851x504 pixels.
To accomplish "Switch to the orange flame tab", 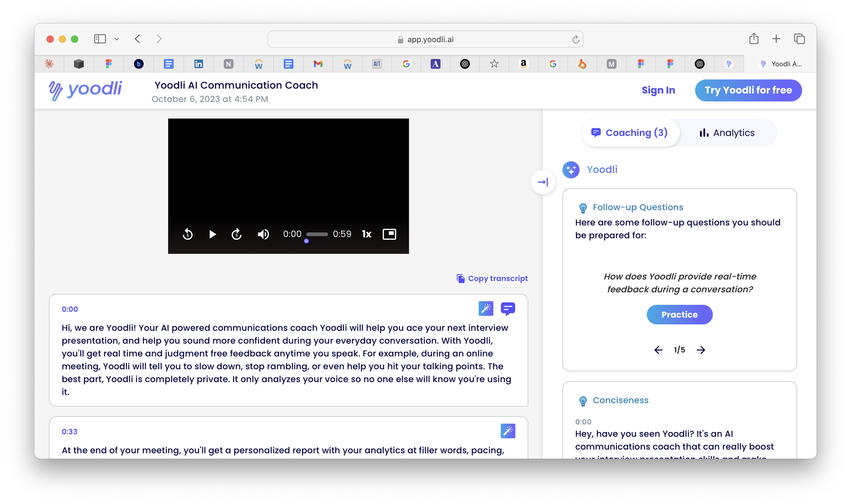I will click(582, 64).
